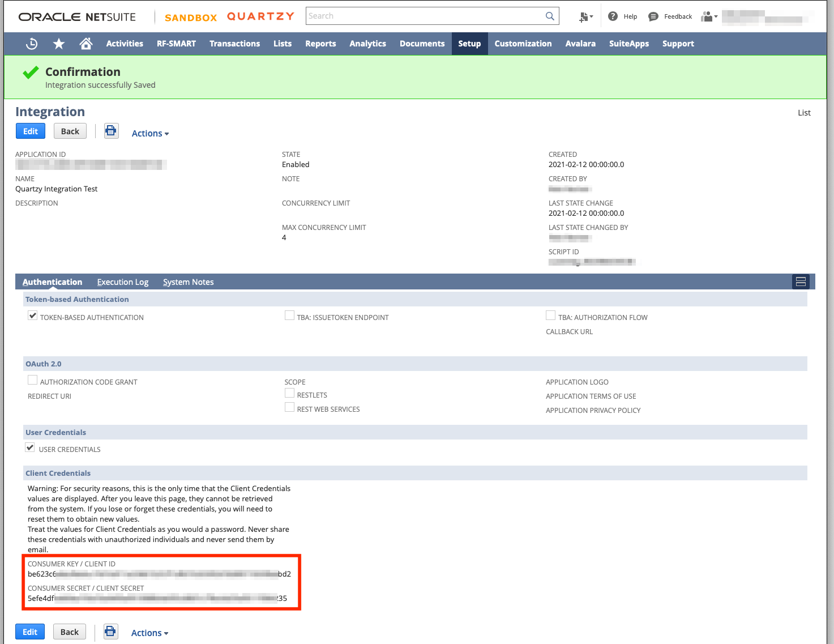The image size is (834, 644).
Task: Enable TBA: Issuetoken Endpoint checkbox
Action: pos(290,315)
